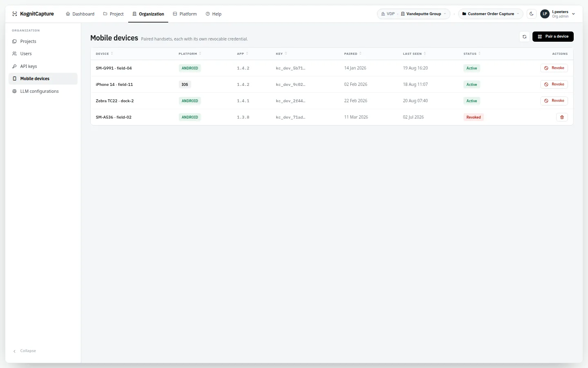The width and height of the screenshot is (588, 368).
Task: Click the 1.3.8 app version cell
Action: click(243, 117)
